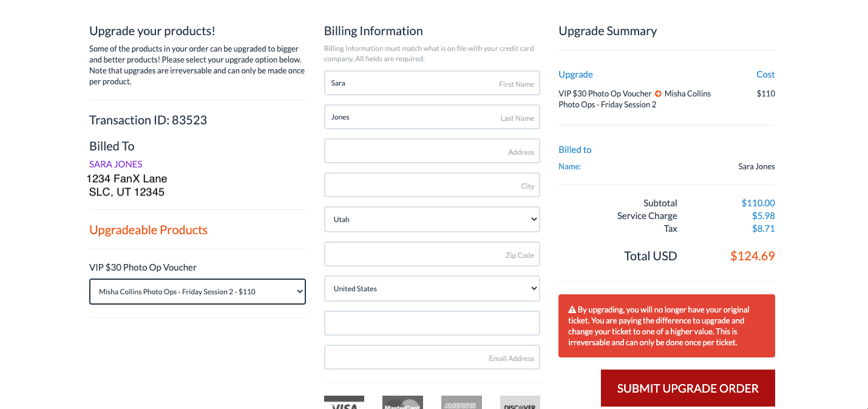Open the VIP Photo Op Voucher upgrade dropdown
This screenshot has height=409, width=868.
click(197, 291)
